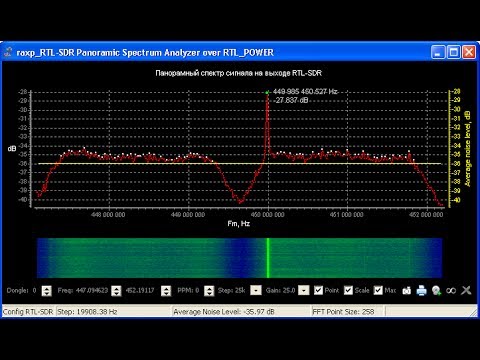Screen dimensions: 480x360
Task: Click the green peak marker on spectrum
Action: pyautogui.click(x=267, y=93)
